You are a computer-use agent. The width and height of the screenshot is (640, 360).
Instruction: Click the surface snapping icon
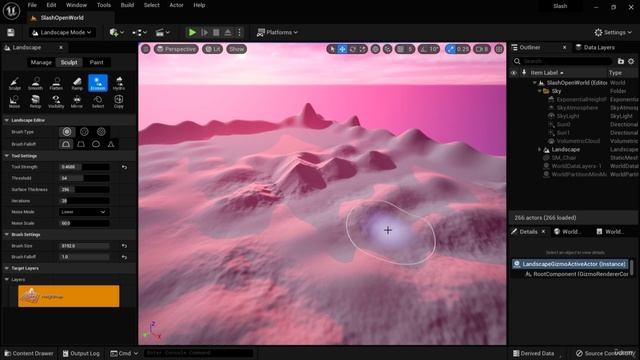388,49
